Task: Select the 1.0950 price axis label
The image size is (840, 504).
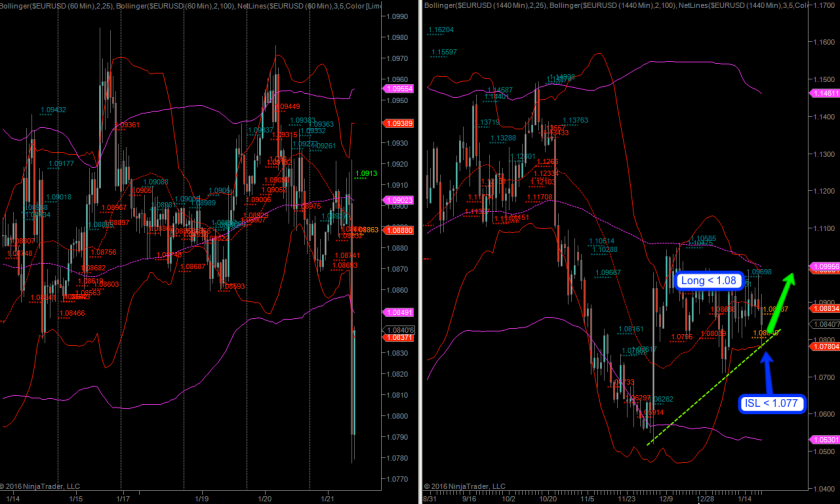Action: pyautogui.click(x=397, y=101)
